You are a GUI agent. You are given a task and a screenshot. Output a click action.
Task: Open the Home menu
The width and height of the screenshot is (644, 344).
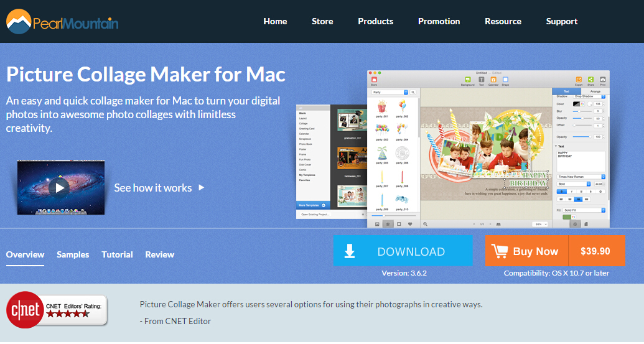tap(275, 21)
